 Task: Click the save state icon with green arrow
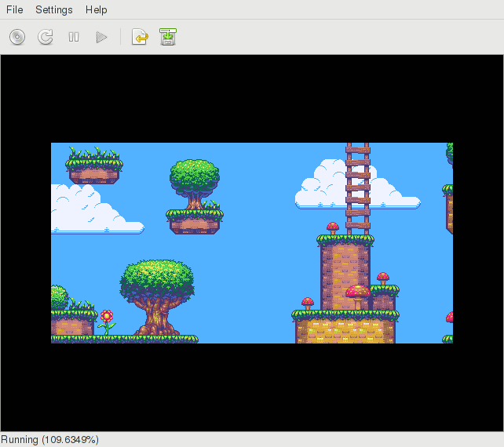(x=168, y=37)
